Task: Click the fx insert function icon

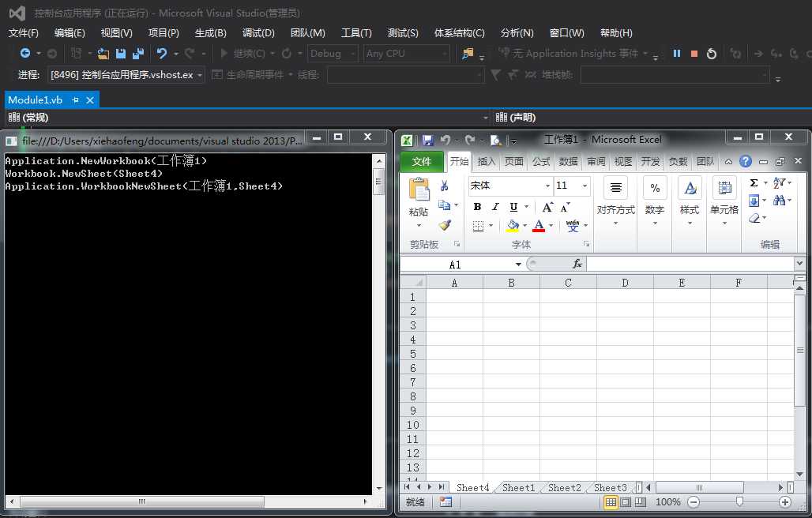Action: [577, 264]
